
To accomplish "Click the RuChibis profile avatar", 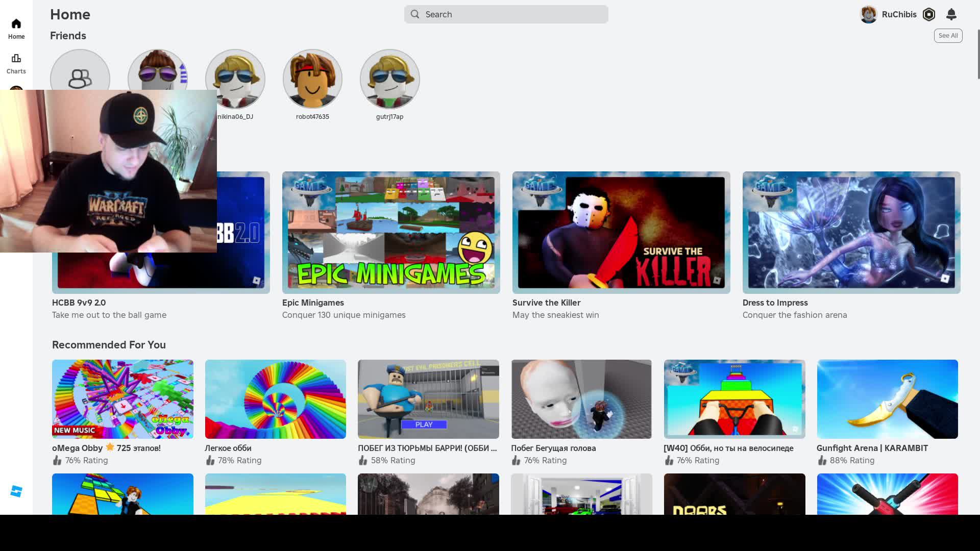I will click(868, 14).
